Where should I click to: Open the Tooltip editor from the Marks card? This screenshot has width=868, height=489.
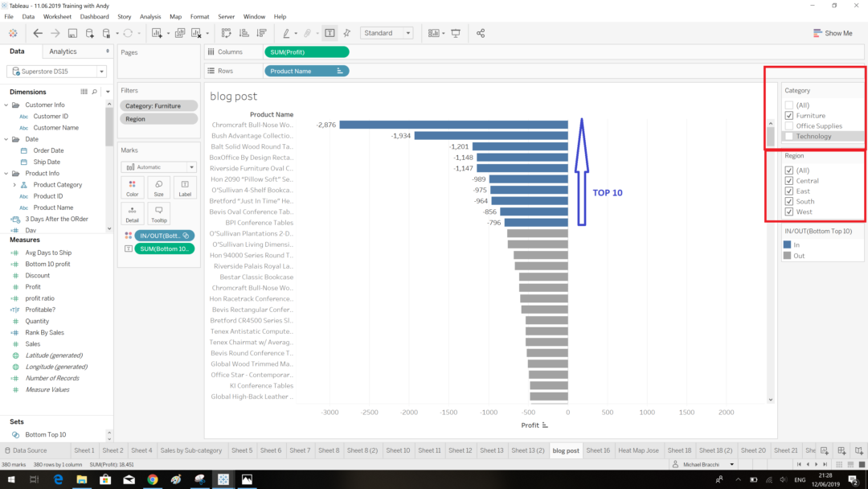tap(158, 213)
